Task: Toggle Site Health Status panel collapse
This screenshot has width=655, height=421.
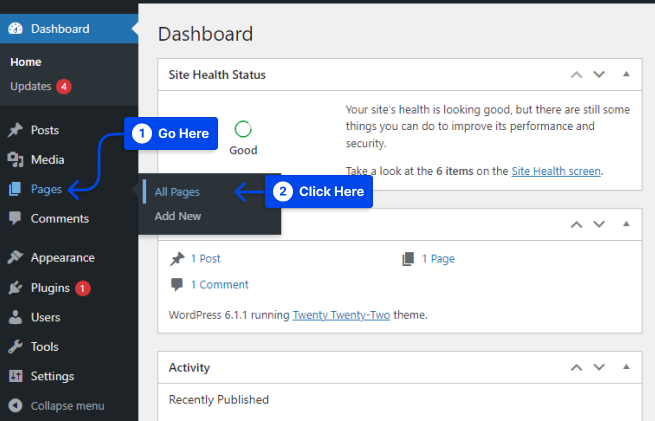Action: [626, 74]
